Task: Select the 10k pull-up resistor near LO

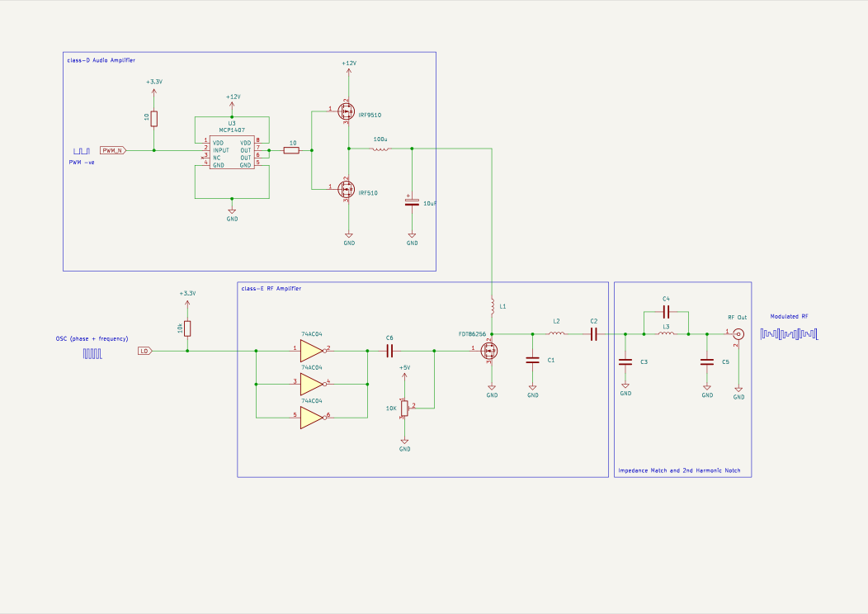Action: pos(187,328)
